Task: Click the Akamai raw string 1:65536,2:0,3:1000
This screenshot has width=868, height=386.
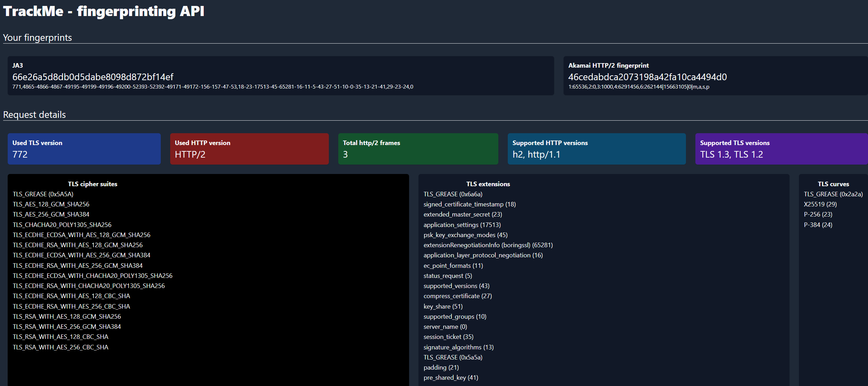Action: (x=639, y=87)
